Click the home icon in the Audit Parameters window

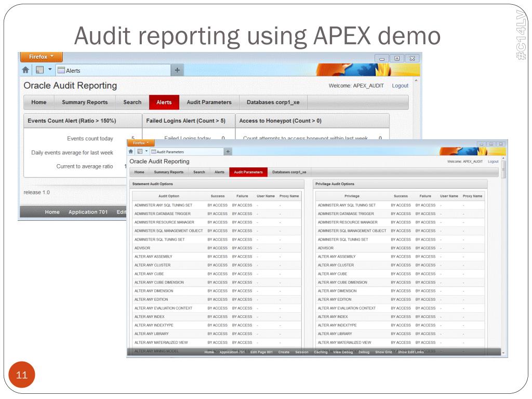(x=130, y=151)
